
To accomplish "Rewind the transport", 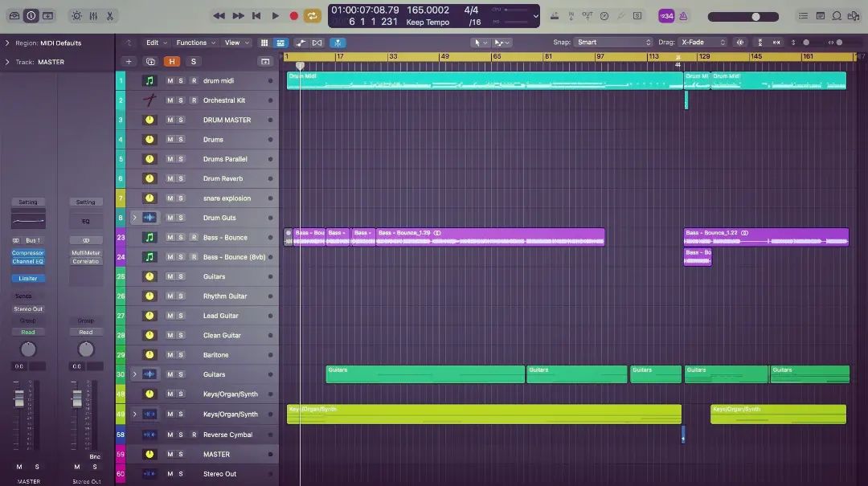I will tap(219, 16).
